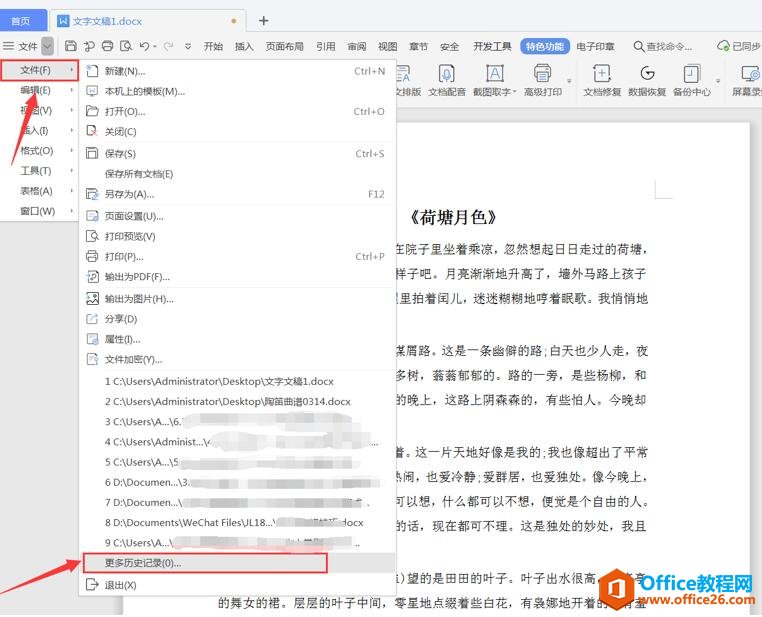The width and height of the screenshot is (762, 617).
Task: Choose 输出为图片(H)... menu entry
Action: 238,299
